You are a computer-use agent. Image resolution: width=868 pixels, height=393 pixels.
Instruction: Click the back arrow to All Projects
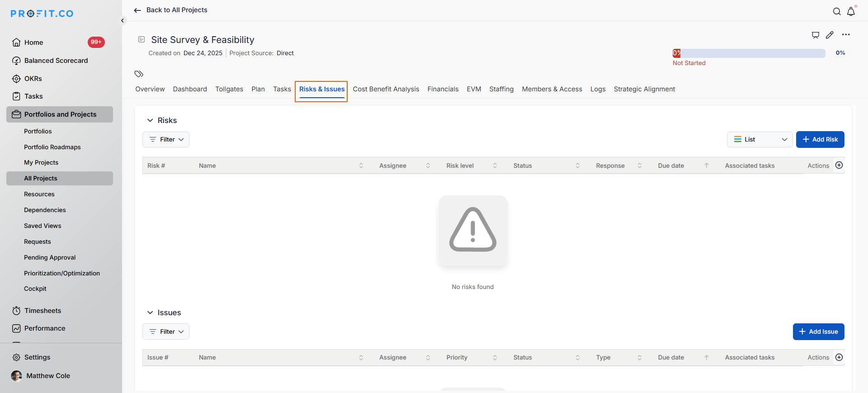[137, 10]
